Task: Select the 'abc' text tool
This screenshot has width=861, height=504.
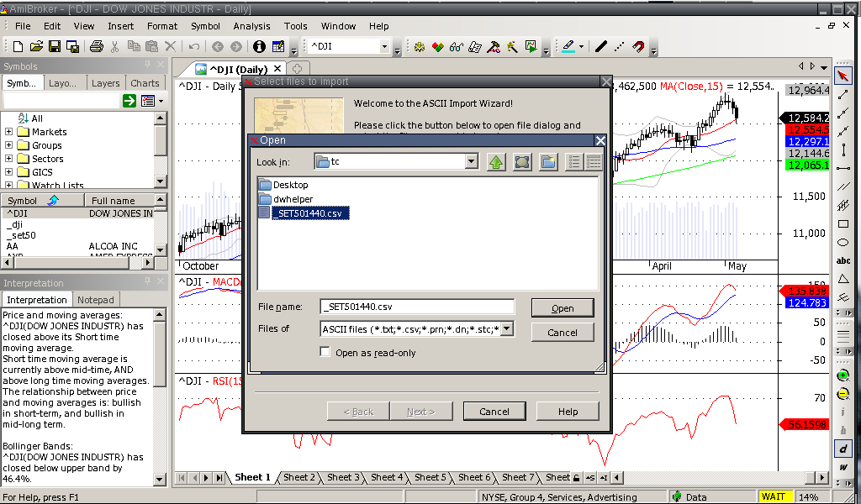Action: [x=843, y=260]
